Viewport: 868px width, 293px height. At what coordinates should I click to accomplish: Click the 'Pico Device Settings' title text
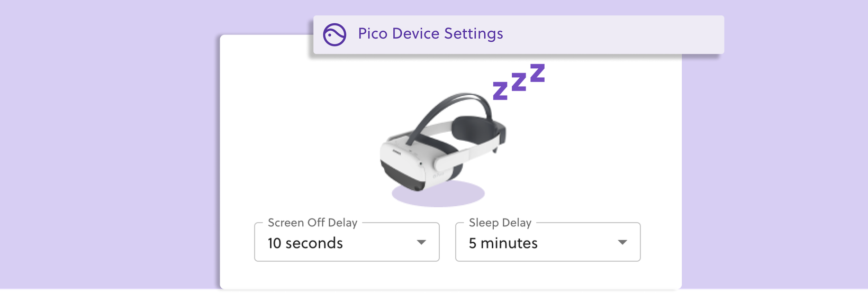click(x=430, y=34)
